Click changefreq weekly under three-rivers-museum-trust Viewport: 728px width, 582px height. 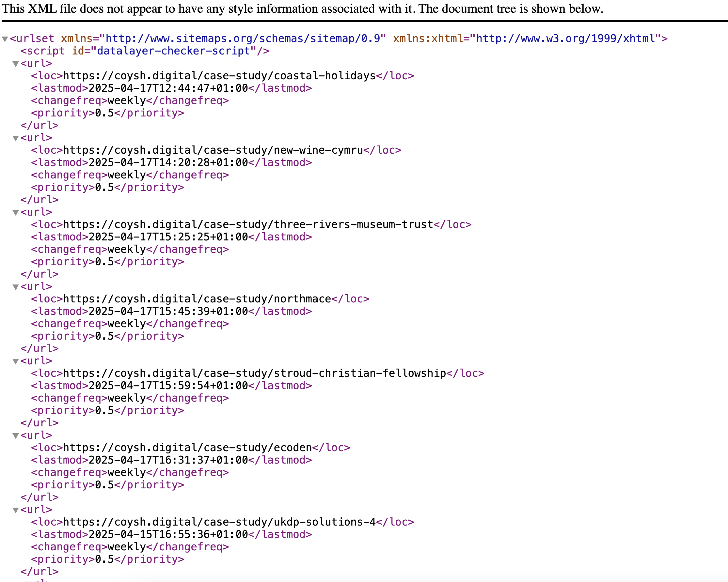pyautogui.click(x=127, y=249)
